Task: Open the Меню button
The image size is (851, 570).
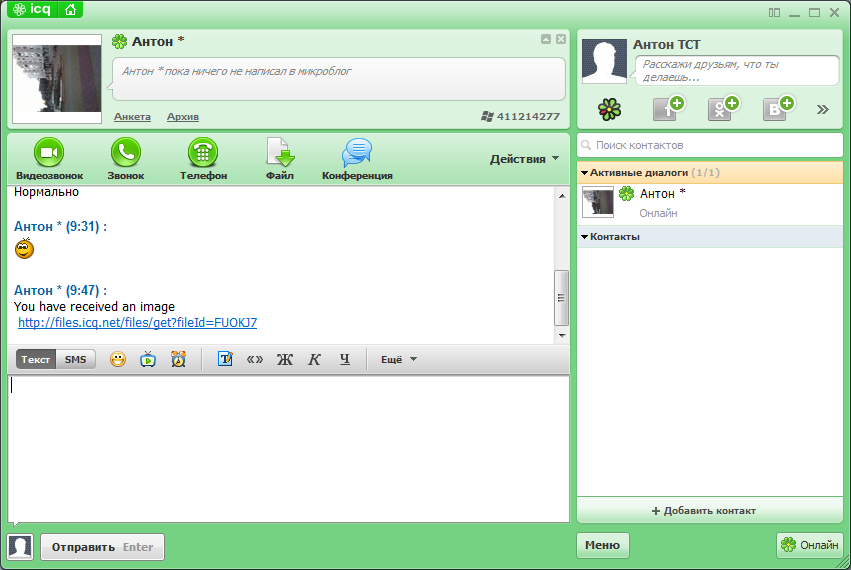Action: pyautogui.click(x=602, y=545)
